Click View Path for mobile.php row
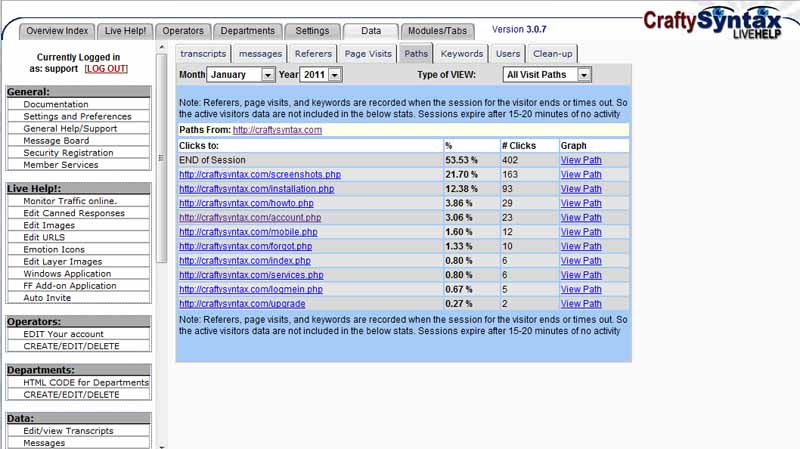The height and width of the screenshot is (449, 800). pos(581,232)
